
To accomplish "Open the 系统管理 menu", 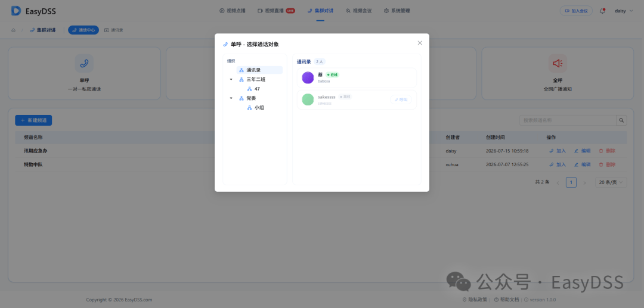I will 397,11.
